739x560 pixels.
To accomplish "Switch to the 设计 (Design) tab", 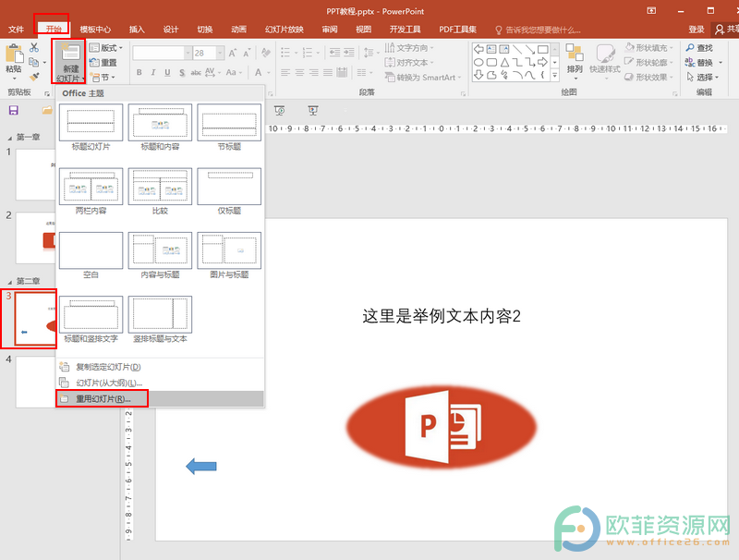I will (x=171, y=30).
